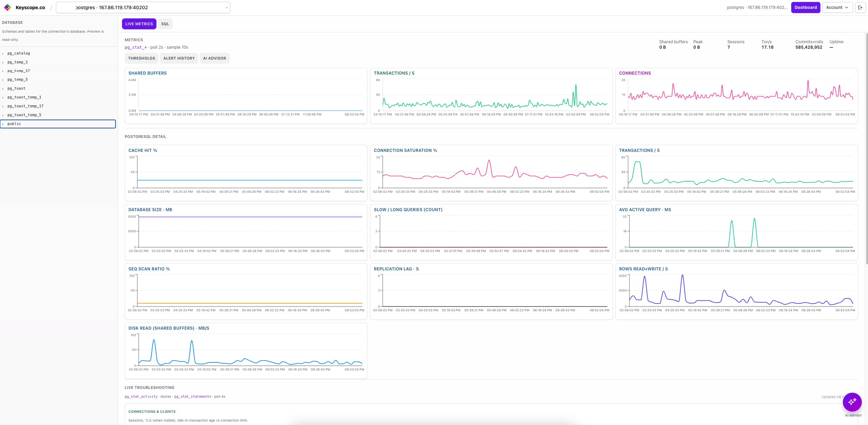Open the Thresholds panel

coord(141,58)
